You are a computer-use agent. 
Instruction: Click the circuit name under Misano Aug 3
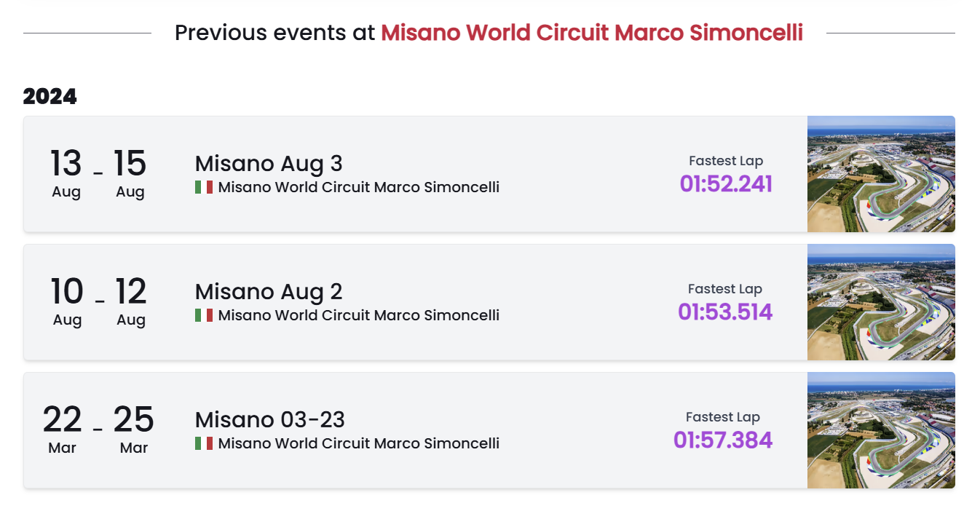point(359,187)
